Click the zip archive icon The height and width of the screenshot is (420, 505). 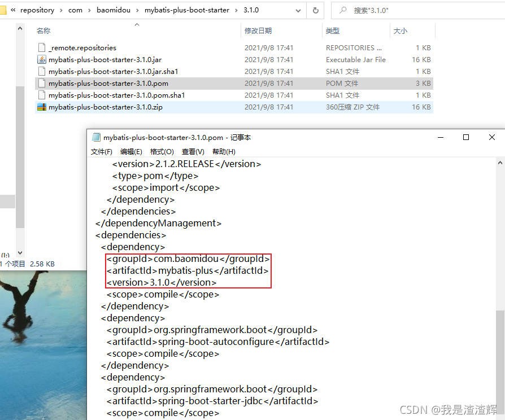(x=42, y=107)
